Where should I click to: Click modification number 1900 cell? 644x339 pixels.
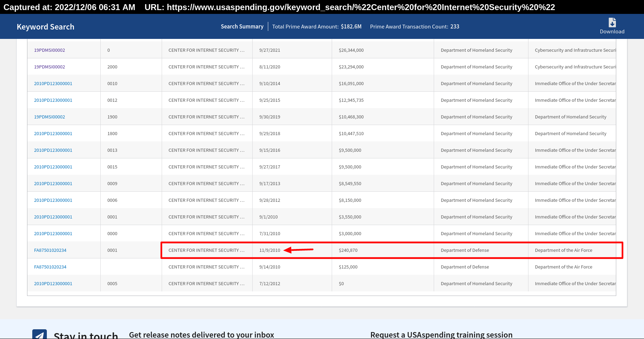click(x=131, y=117)
